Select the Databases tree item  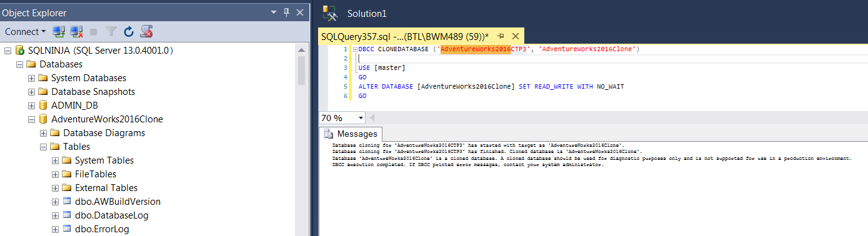pos(61,64)
